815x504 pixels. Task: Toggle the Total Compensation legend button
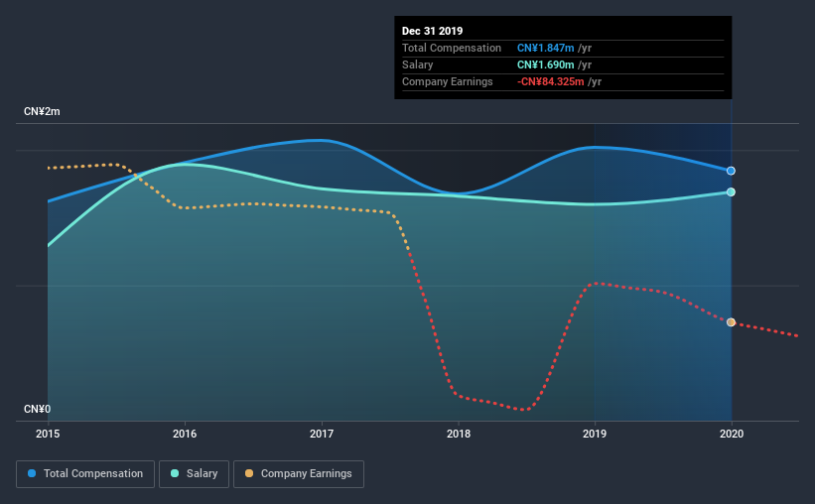(85, 474)
